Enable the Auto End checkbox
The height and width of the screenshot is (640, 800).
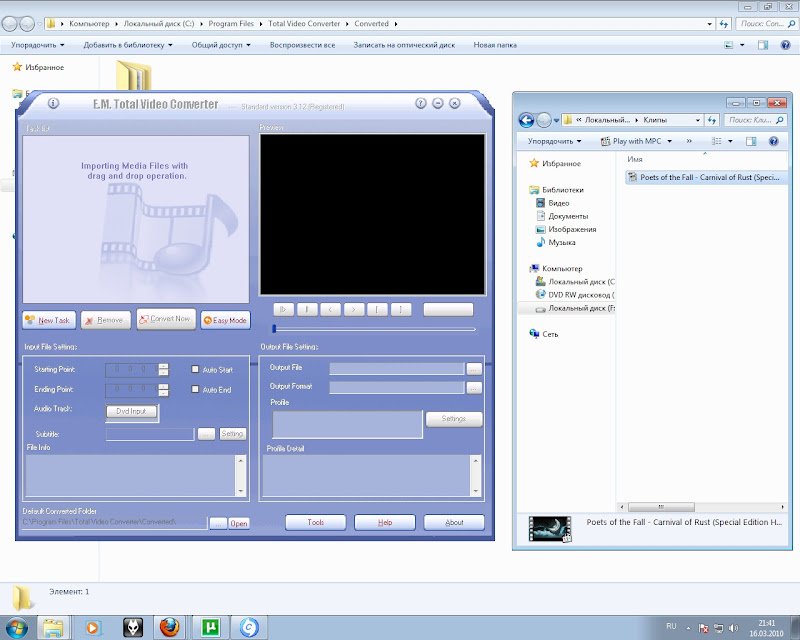click(196, 390)
